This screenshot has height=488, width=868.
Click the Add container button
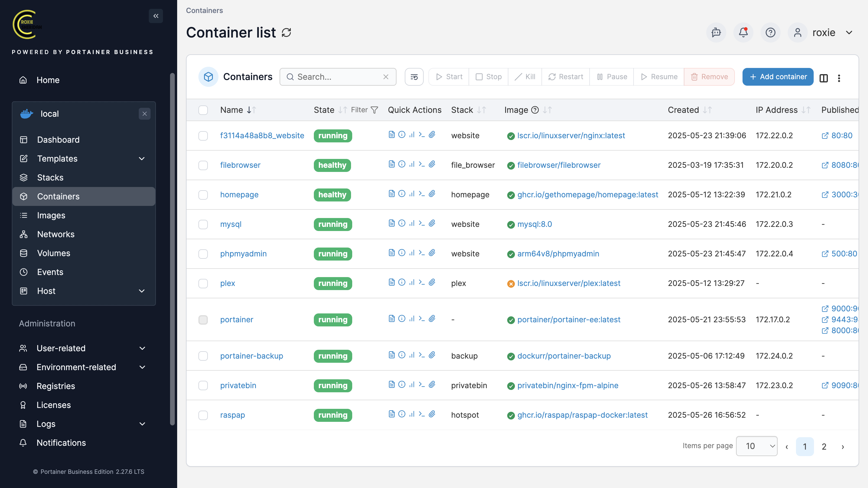[778, 77]
